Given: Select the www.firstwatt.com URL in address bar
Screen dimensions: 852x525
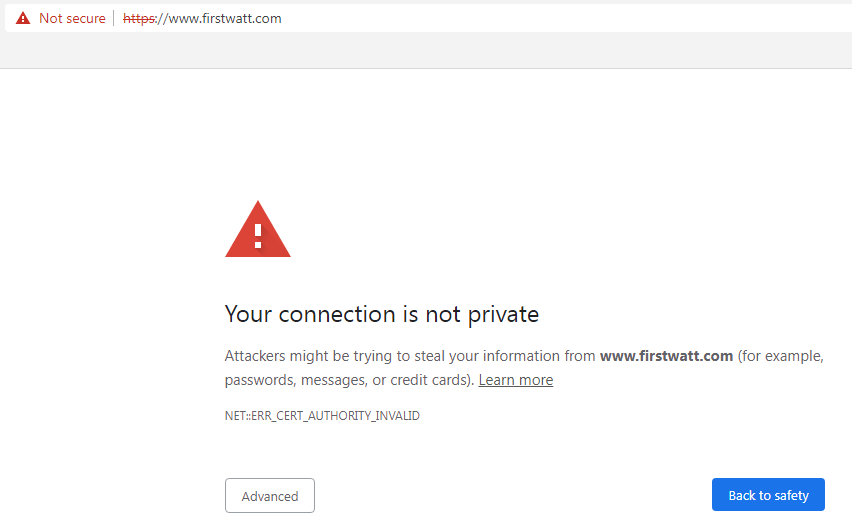Looking at the screenshot, I should tap(202, 18).
